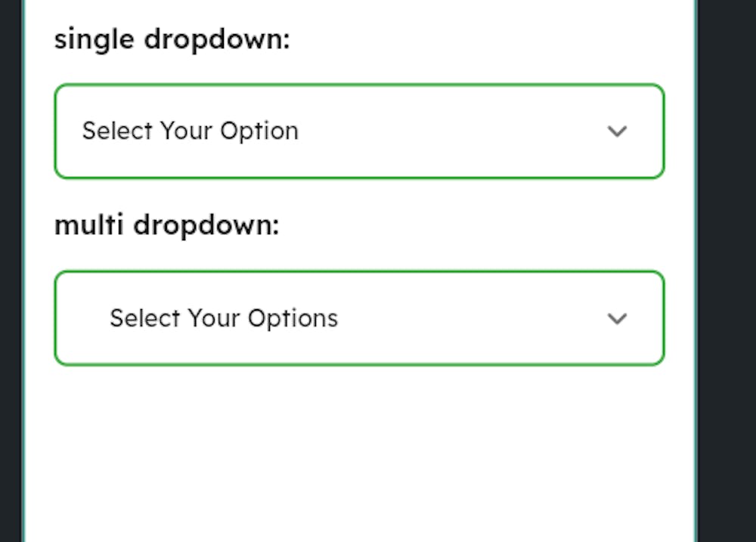Click the Select Your Options placeholder text
This screenshot has width=756, height=542.
224,318
